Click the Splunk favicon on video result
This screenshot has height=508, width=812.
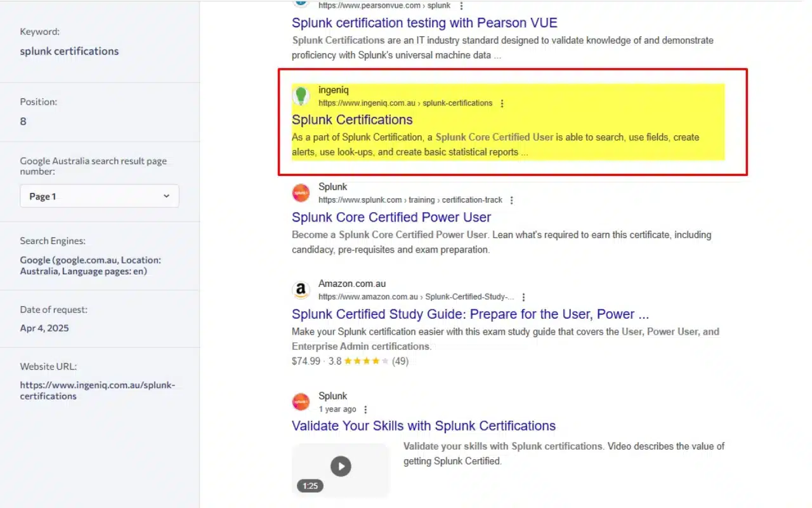[x=301, y=402]
